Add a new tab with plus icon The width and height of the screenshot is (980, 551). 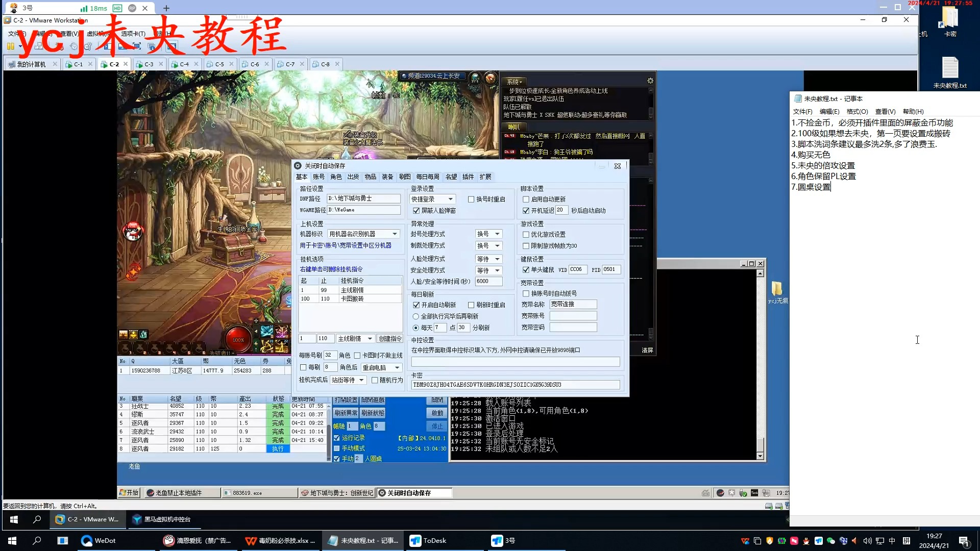click(x=166, y=8)
